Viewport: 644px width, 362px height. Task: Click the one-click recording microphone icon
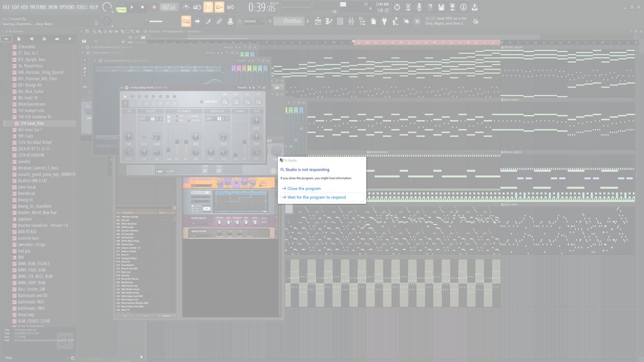419,7
